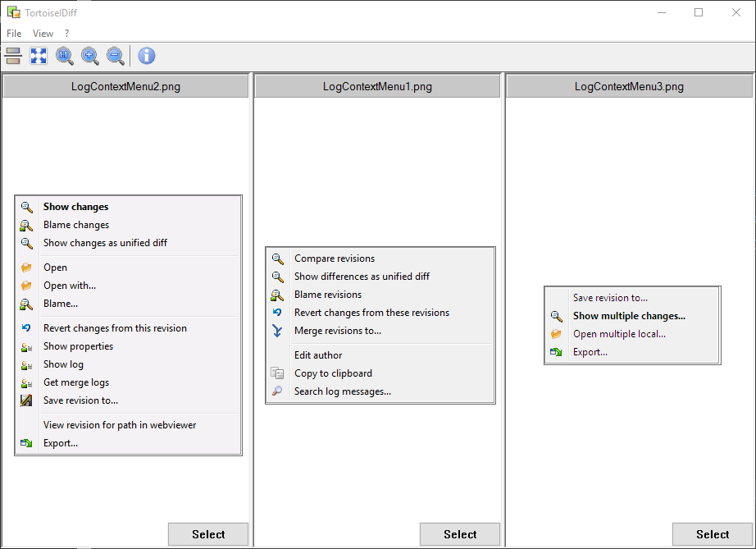Image resolution: width=756 pixels, height=549 pixels.
Task: Maximize the TortoiseIDiff window
Action: [699, 12]
